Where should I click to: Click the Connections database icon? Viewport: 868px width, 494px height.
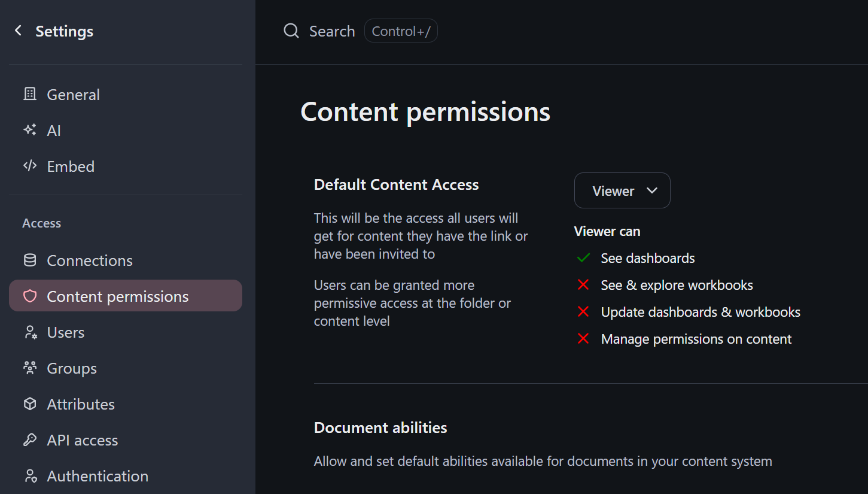(29, 260)
